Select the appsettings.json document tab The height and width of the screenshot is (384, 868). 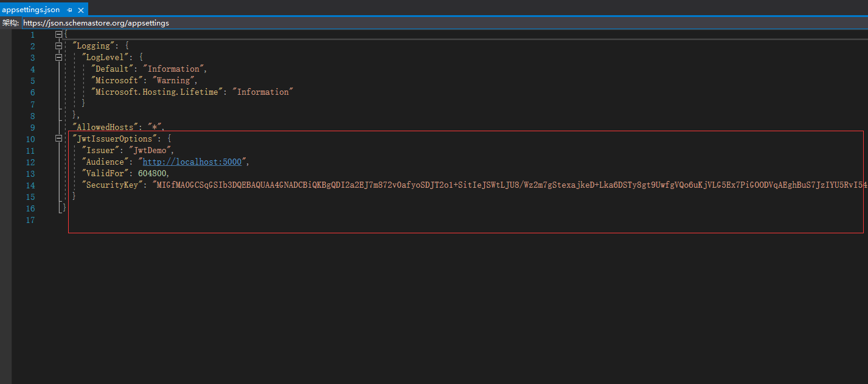pyautogui.click(x=31, y=10)
